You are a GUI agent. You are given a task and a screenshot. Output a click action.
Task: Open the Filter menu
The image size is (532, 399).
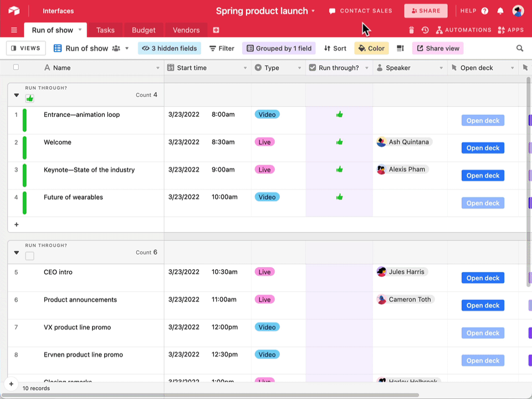pos(222,48)
